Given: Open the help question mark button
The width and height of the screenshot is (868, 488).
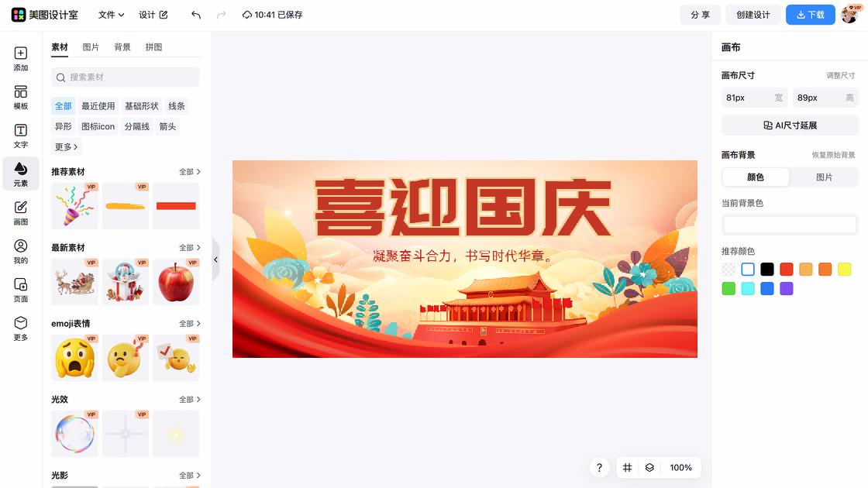Looking at the screenshot, I should pos(599,468).
